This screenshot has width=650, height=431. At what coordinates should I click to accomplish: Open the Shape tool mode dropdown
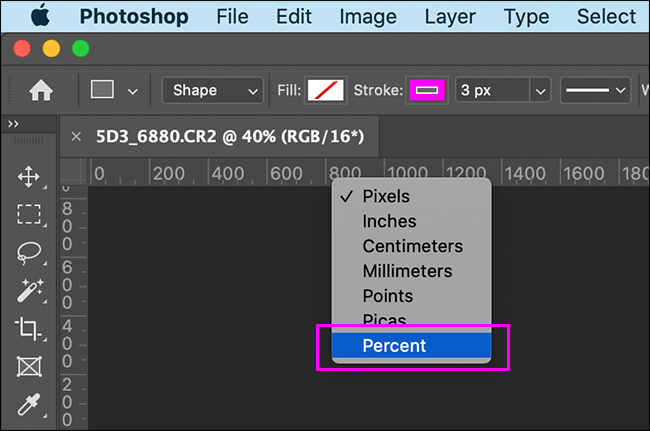(212, 90)
